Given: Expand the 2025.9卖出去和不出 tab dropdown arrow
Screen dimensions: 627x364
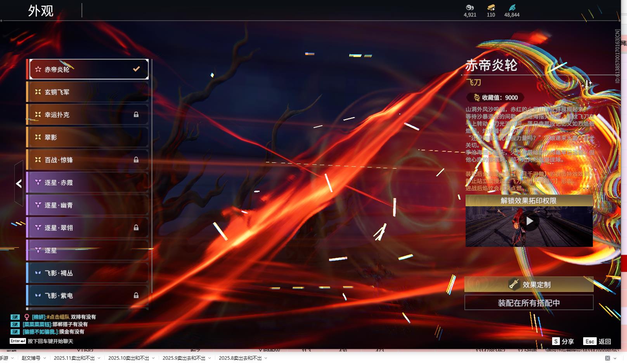Looking at the screenshot, I should coord(210,358).
